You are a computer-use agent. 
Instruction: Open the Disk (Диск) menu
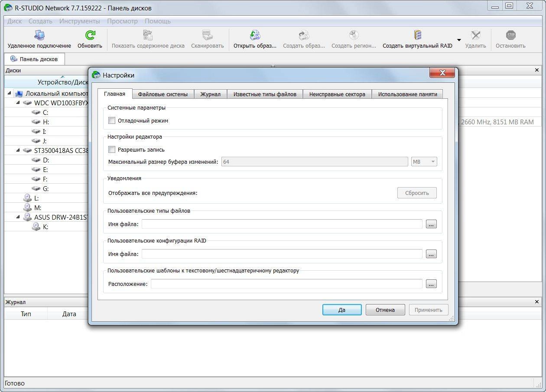(x=15, y=21)
